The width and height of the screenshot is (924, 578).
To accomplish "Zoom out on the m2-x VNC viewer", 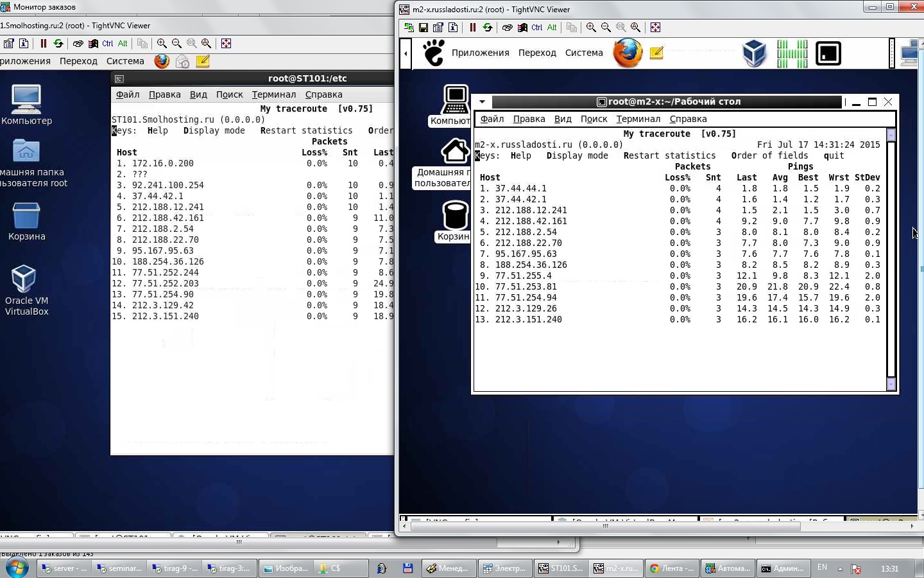I will pyautogui.click(x=606, y=28).
